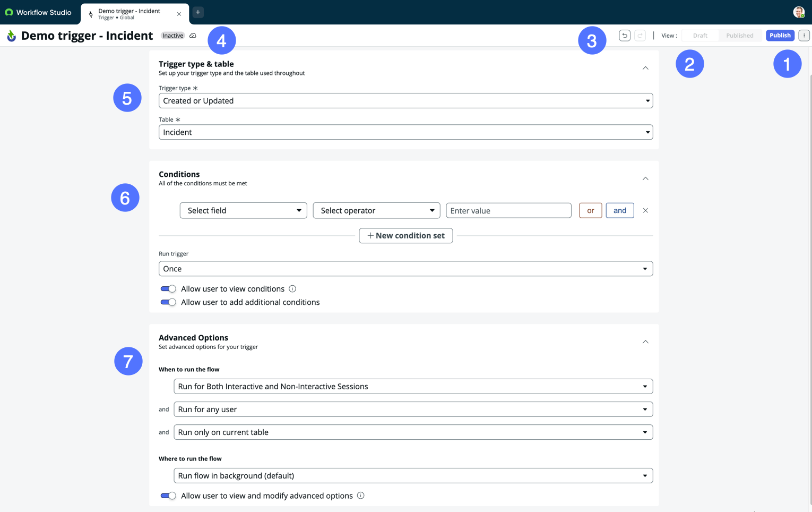Click the Trigger type & table heading
The width and height of the screenshot is (812, 512).
pyautogui.click(x=196, y=64)
